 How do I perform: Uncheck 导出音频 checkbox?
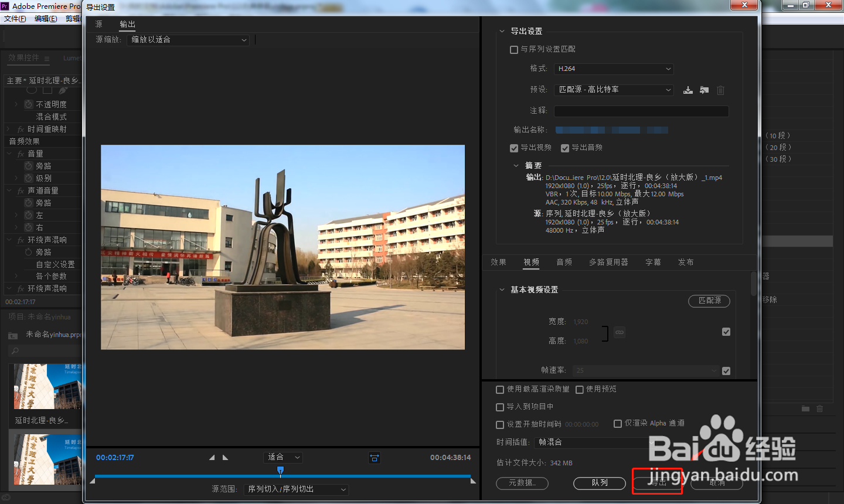565,148
